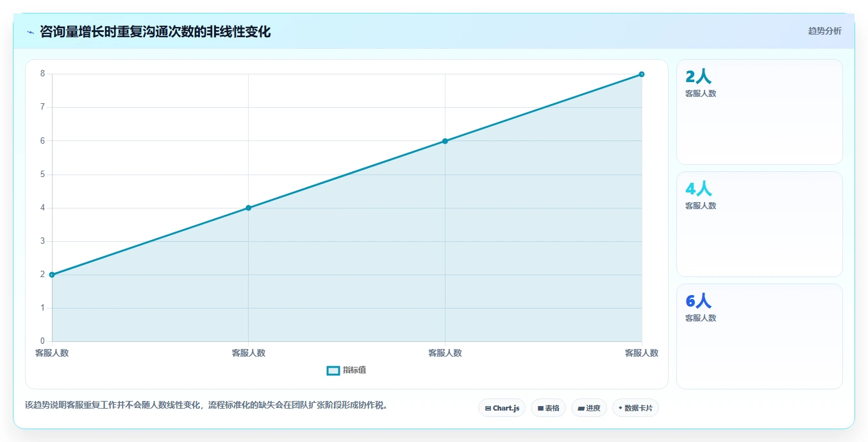Click the y-axis label 1

point(42,308)
